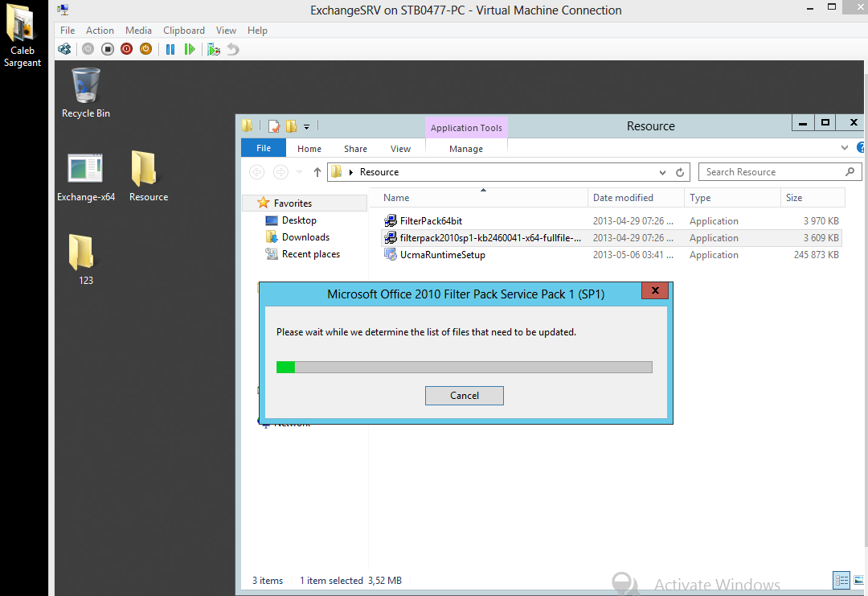This screenshot has width=868, height=596.
Task: Switch to the Share ribbon tab
Action: tap(355, 149)
